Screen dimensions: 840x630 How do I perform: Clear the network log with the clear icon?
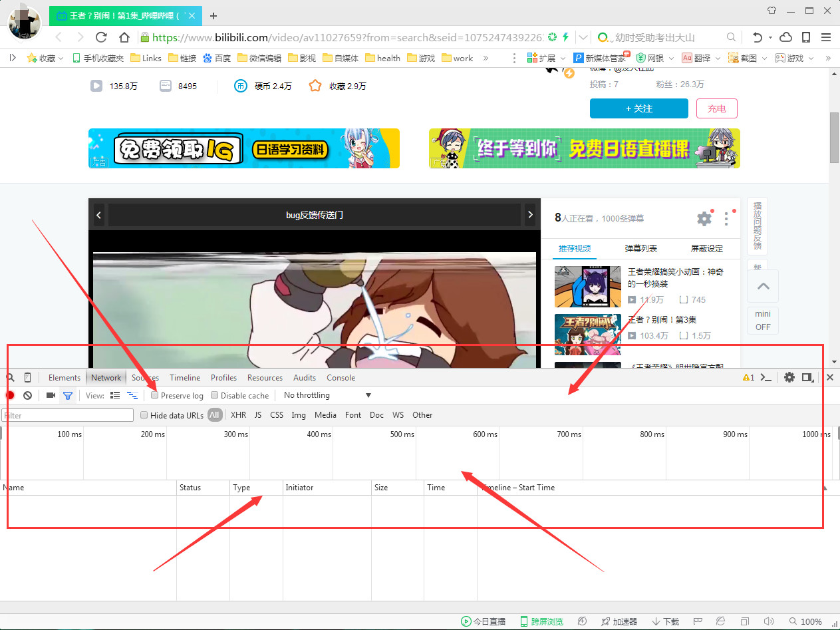pyautogui.click(x=27, y=395)
